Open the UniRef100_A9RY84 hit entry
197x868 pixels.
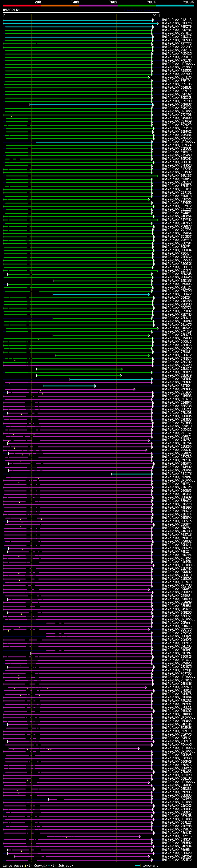pyautogui.click(x=176, y=30)
